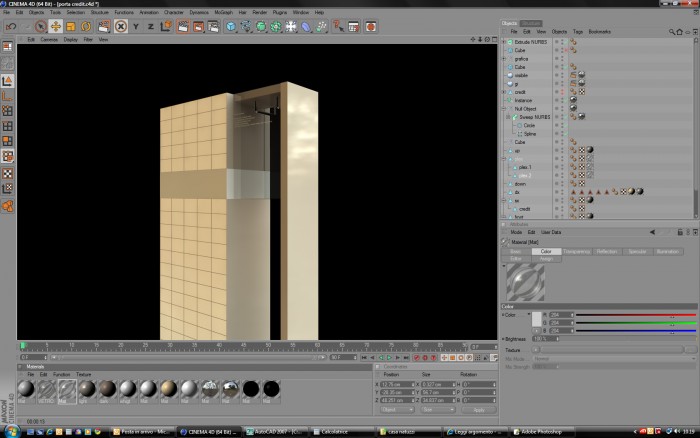Collapse the Null Object tree node

(x=504, y=109)
